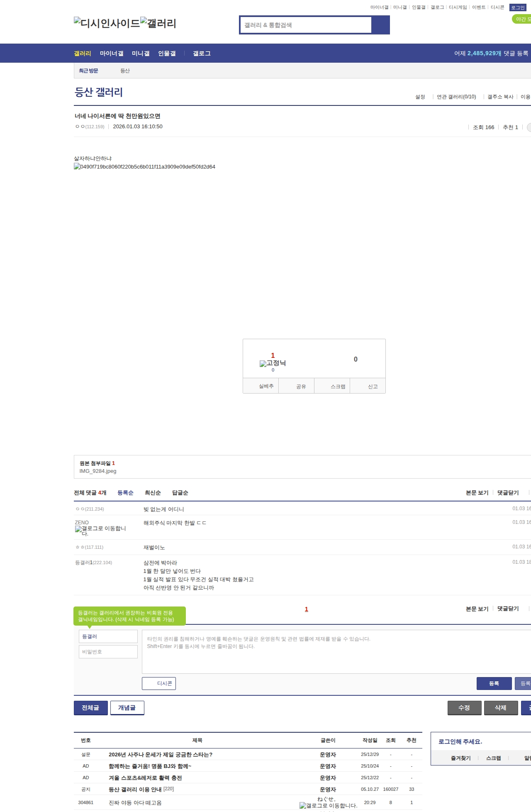Click the blue search button beside search box
531x812 pixels.
tap(380, 25)
